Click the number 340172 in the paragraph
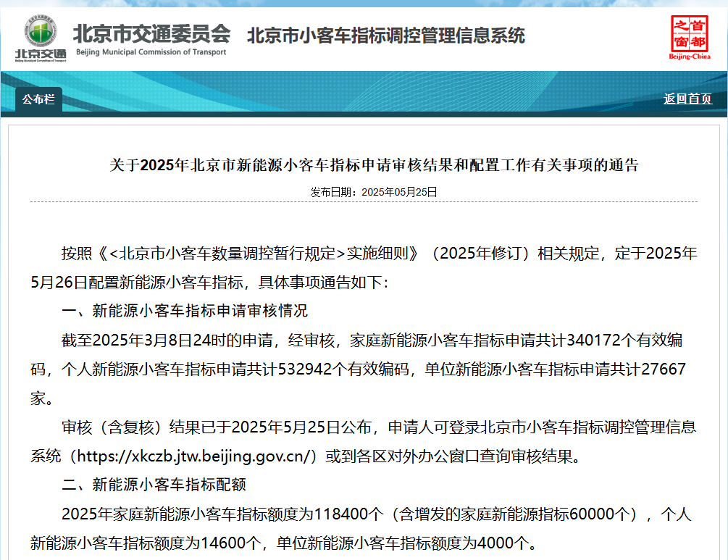Screen dimensions: 728x560 (593, 340)
